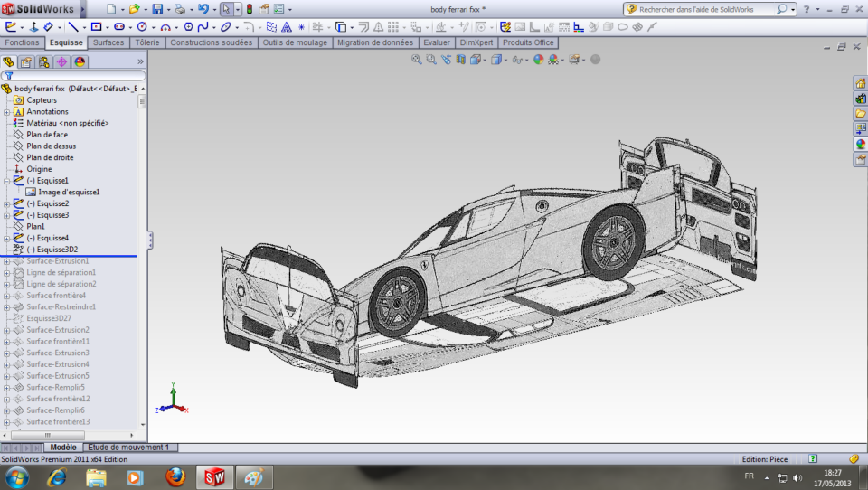Open the Etude de mouvement 1 tab
Screen dimensions: 868x490
[x=128, y=448]
